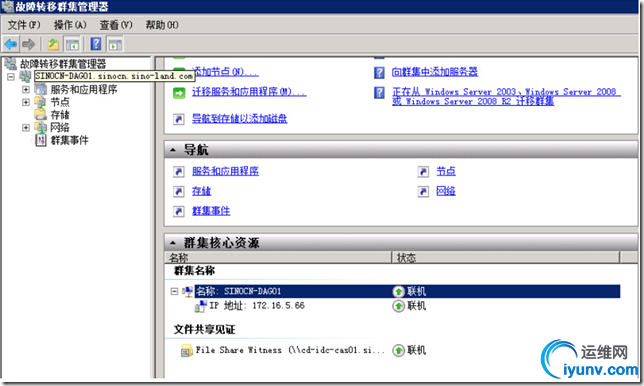Screen dimensions: 644x386
Task: Sort by the 状态 column header
Action: point(506,257)
